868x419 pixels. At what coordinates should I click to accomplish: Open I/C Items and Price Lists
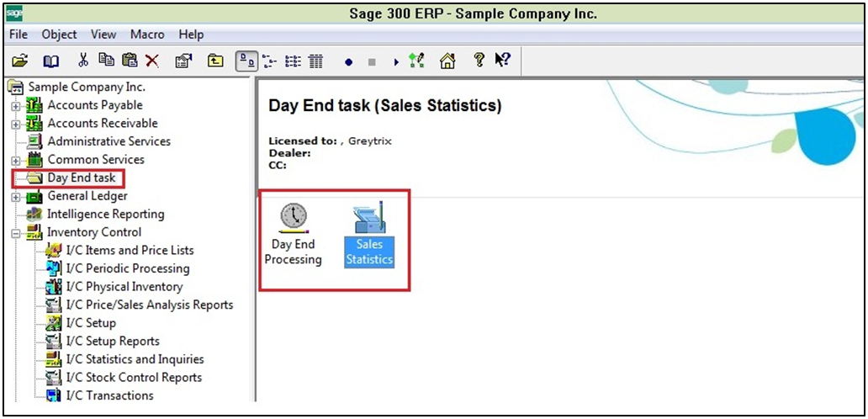[130, 251]
